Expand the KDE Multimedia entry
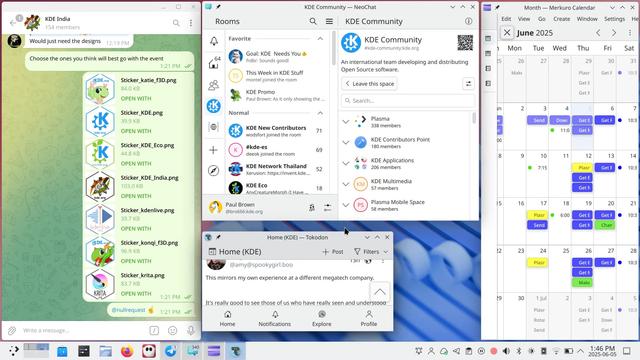Image resolution: width=640 pixels, height=360 pixels. (346, 184)
